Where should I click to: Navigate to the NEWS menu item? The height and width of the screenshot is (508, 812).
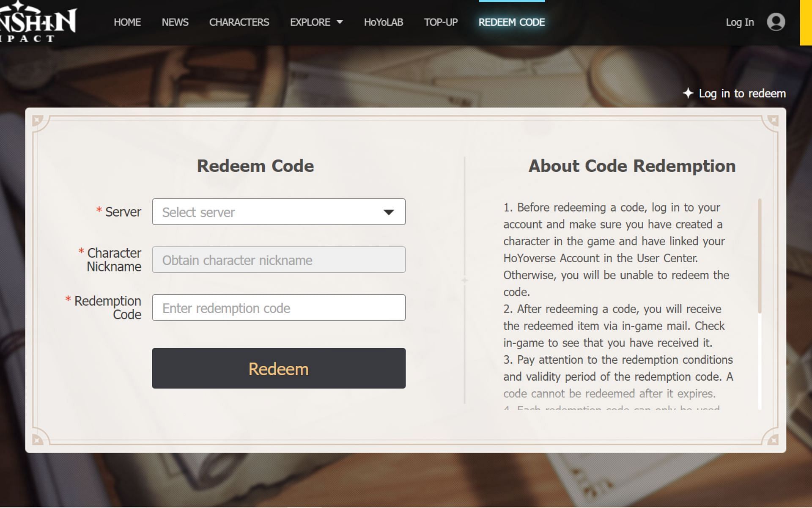pyautogui.click(x=174, y=22)
